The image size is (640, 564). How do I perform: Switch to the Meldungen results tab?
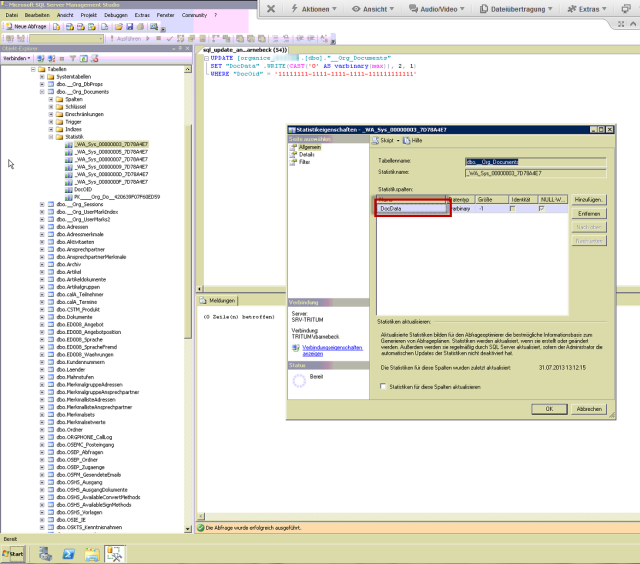pyautogui.click(x=218, y=301)
